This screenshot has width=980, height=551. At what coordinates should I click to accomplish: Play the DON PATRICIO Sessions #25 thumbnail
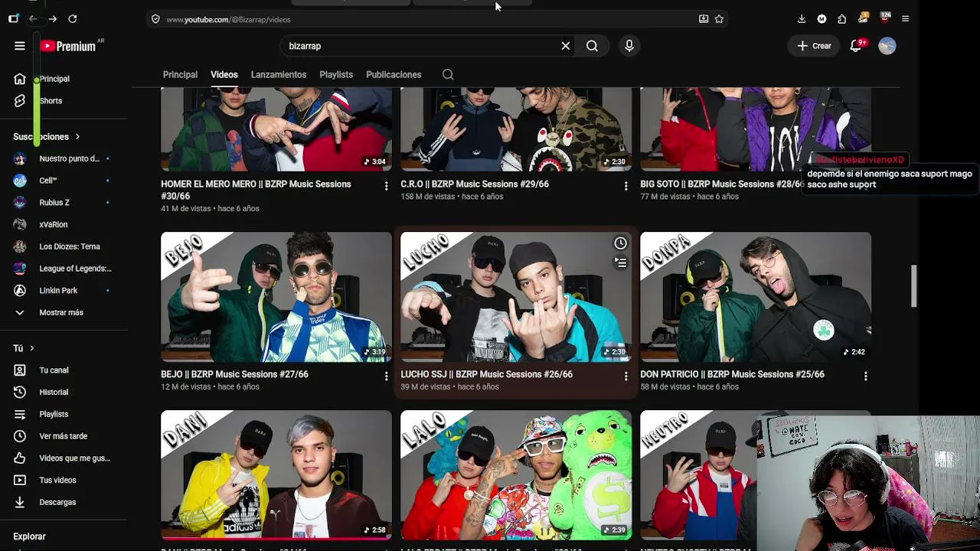click(x=756, y=297)
